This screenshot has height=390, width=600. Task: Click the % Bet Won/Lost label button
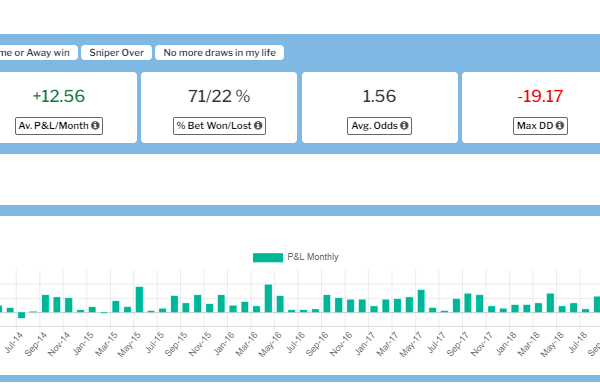220,126
